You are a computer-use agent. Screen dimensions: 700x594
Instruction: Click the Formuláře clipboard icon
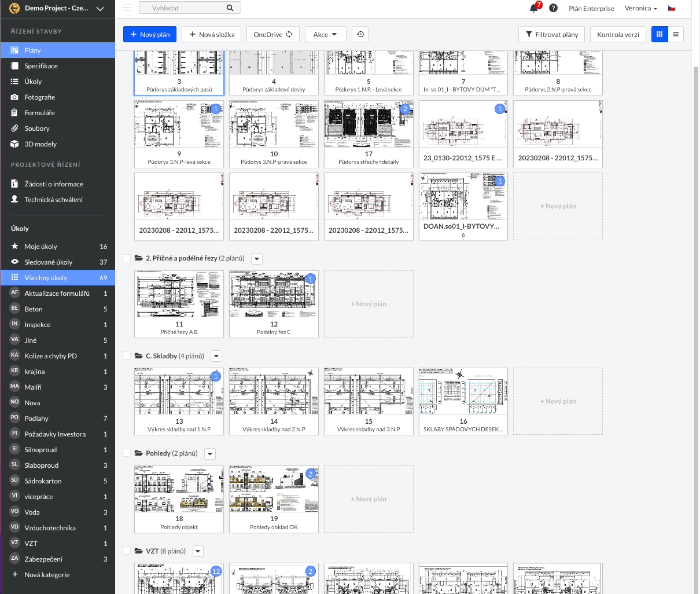point(14,113)
